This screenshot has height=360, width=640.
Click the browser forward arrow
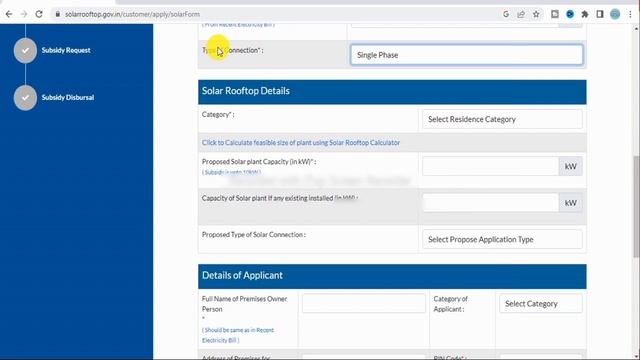pyautogui.click(x=24, y=14)
